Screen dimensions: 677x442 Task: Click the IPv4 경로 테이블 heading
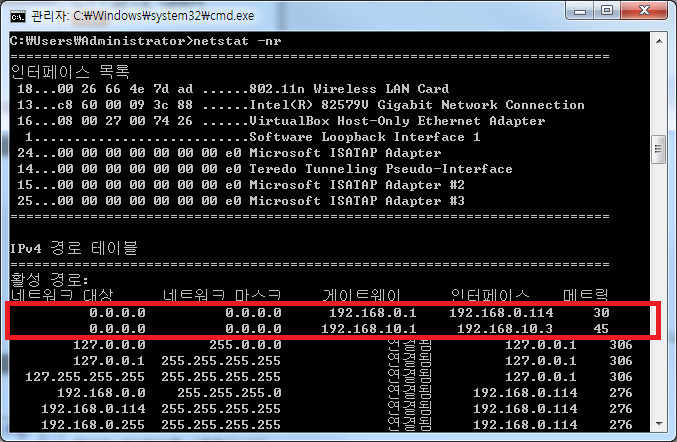coord(73,247)
